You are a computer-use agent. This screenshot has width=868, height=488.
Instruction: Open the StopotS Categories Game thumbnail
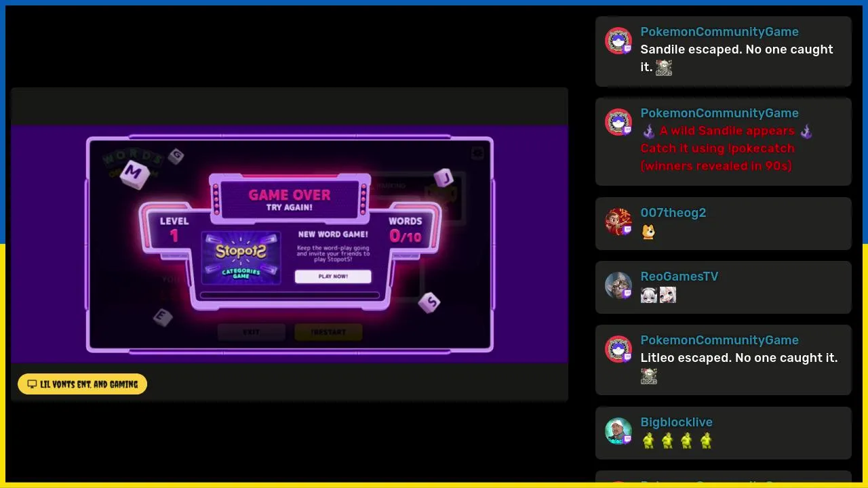point(241,258)
